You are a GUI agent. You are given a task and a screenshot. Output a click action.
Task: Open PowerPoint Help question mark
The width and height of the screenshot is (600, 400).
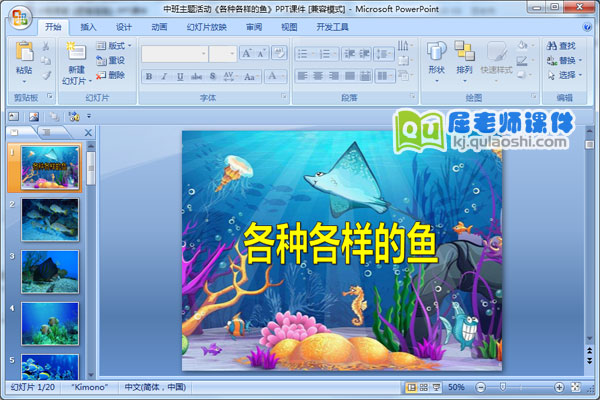(587, 27)
